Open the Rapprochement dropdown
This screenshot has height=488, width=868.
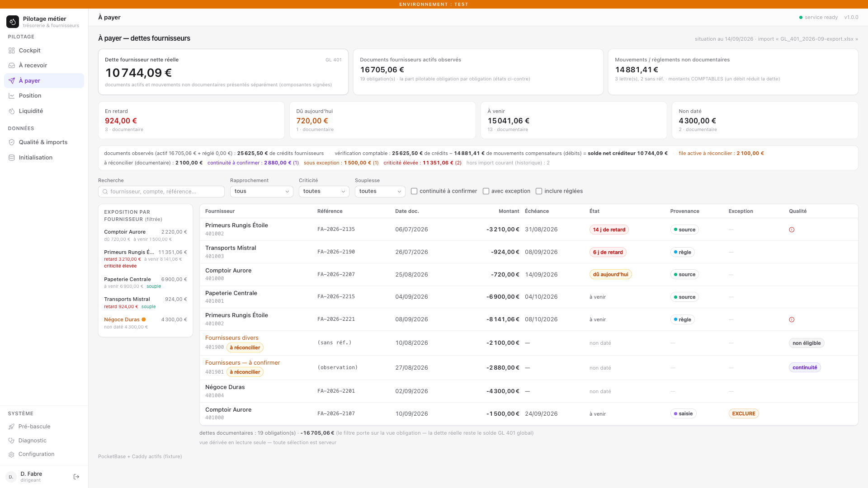pos(262,192)
